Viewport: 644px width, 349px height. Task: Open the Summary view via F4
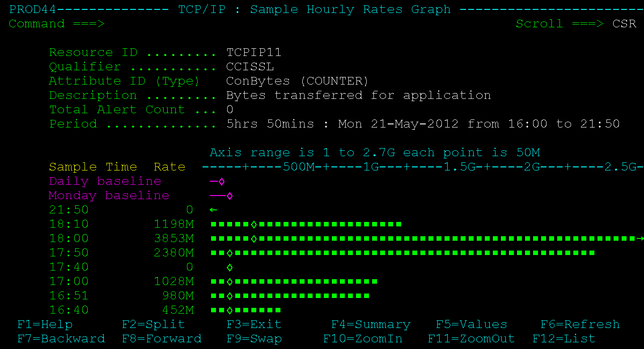pyautogui.click(x=371, y=324)
